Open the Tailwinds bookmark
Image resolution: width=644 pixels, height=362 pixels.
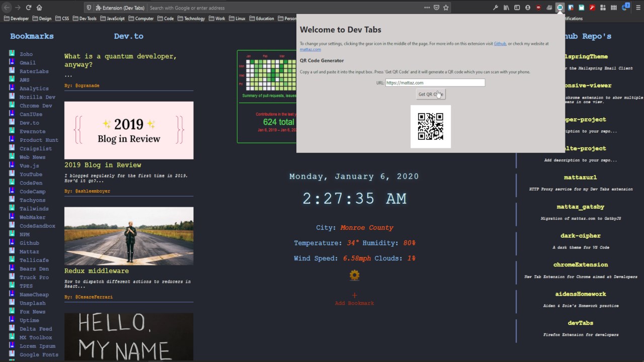click(x=34, y=209)
